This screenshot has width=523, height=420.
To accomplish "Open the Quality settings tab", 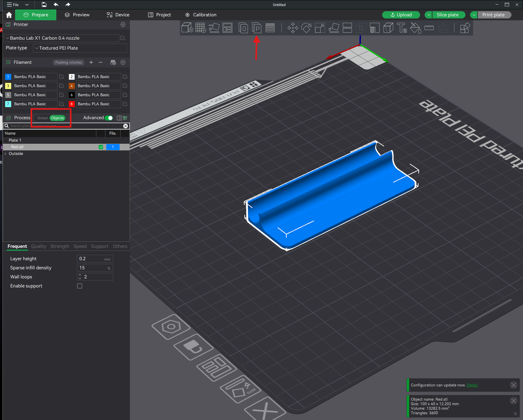I will [x=39, y=246].
